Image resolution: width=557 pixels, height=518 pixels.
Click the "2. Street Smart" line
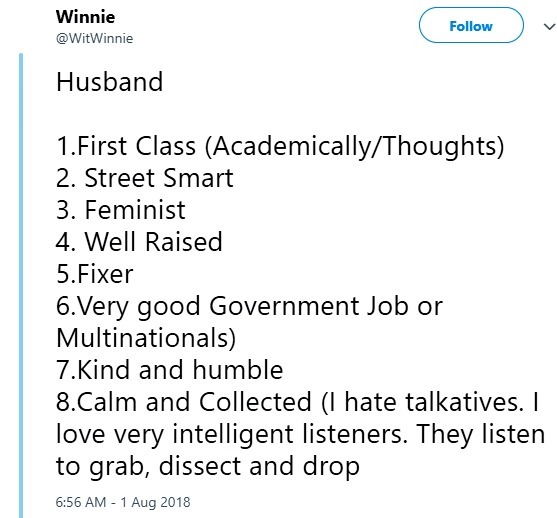pos(145,178)
